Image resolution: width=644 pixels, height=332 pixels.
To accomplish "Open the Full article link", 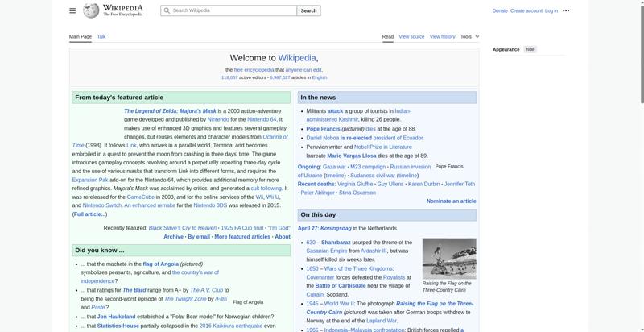I will (x=89, y=214).
